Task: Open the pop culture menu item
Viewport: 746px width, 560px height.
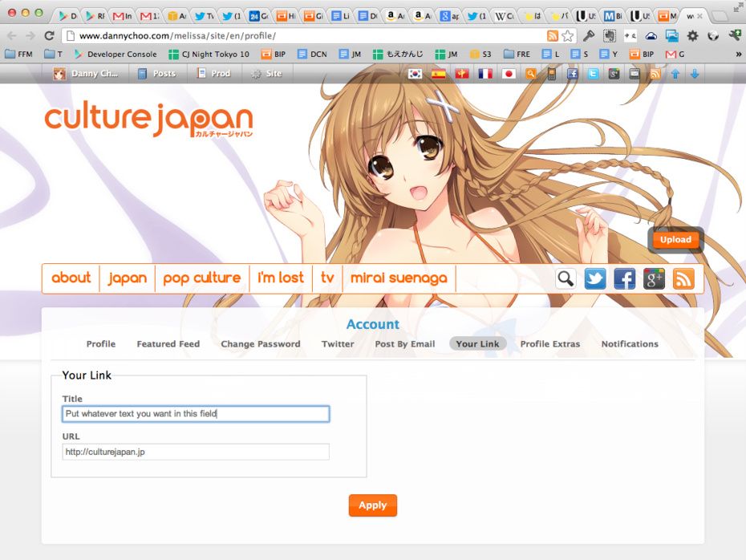Action: click(201, 278)
